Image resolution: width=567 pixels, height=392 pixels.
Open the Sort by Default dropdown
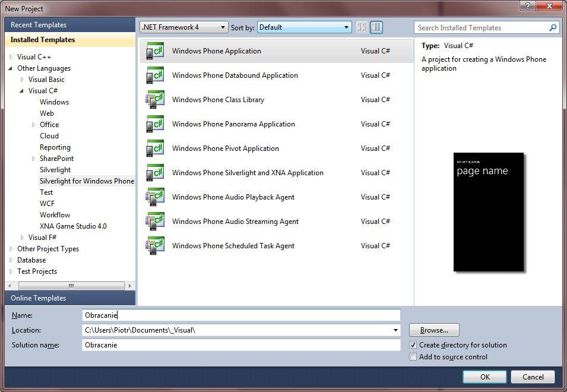(304, 27)
